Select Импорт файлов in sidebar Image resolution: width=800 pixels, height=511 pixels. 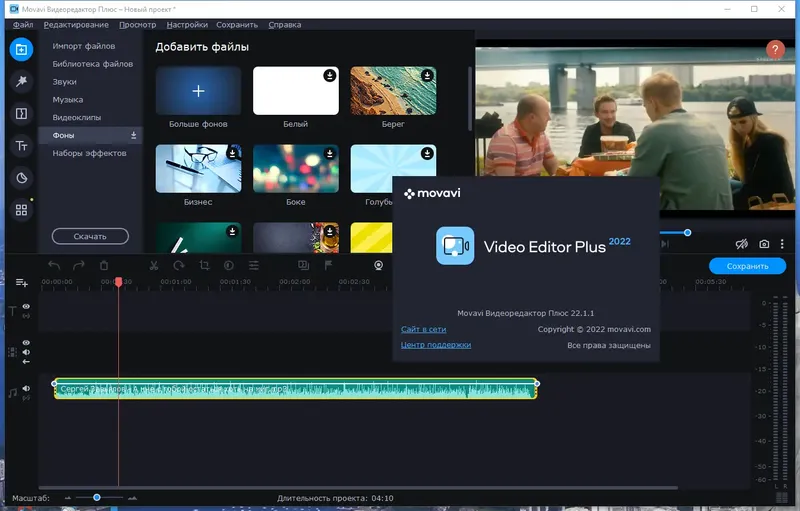point(84,46)
